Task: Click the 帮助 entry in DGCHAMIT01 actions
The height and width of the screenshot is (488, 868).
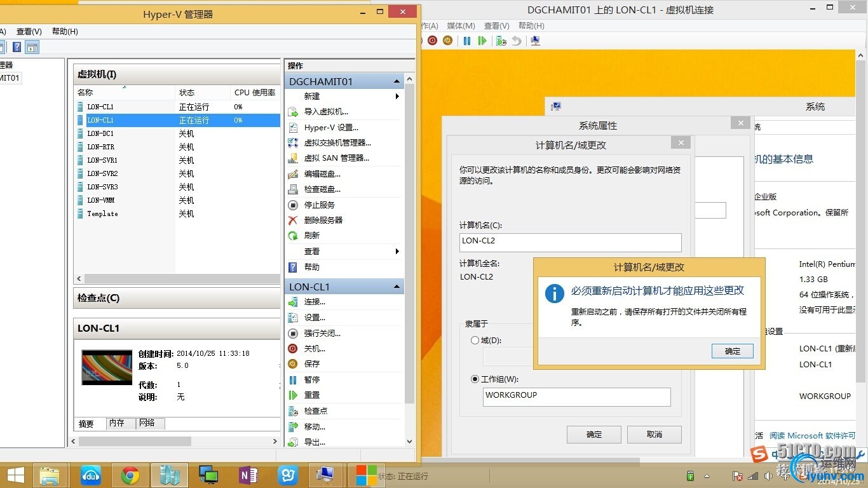Action: (312, 268)
